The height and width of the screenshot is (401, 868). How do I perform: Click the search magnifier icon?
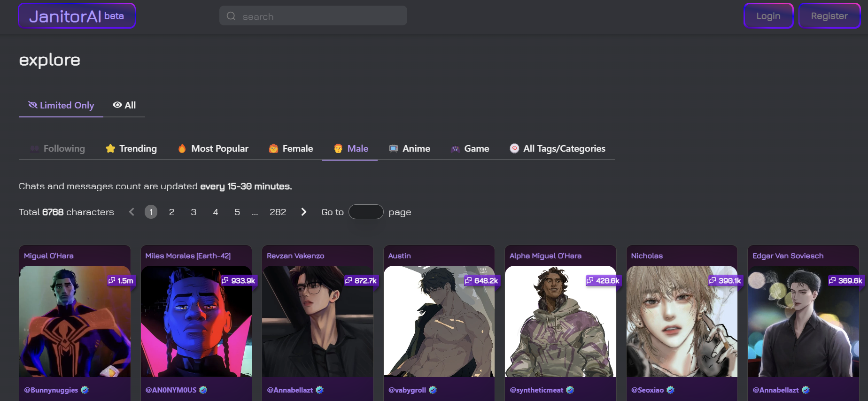(231, 16)
